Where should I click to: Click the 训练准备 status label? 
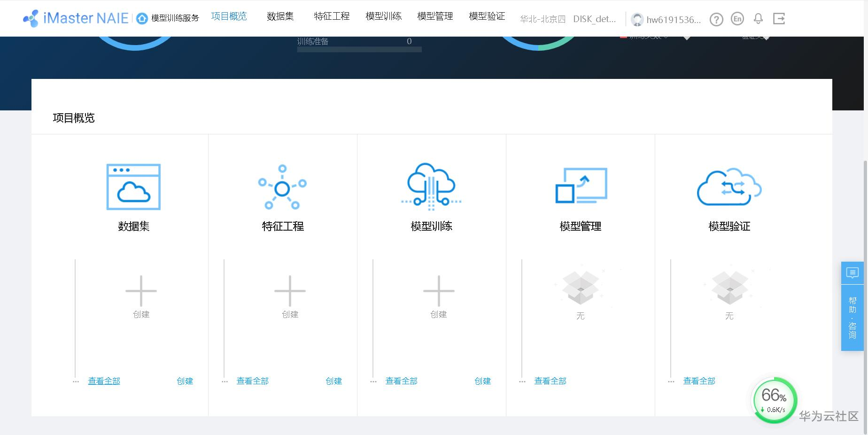313,41
